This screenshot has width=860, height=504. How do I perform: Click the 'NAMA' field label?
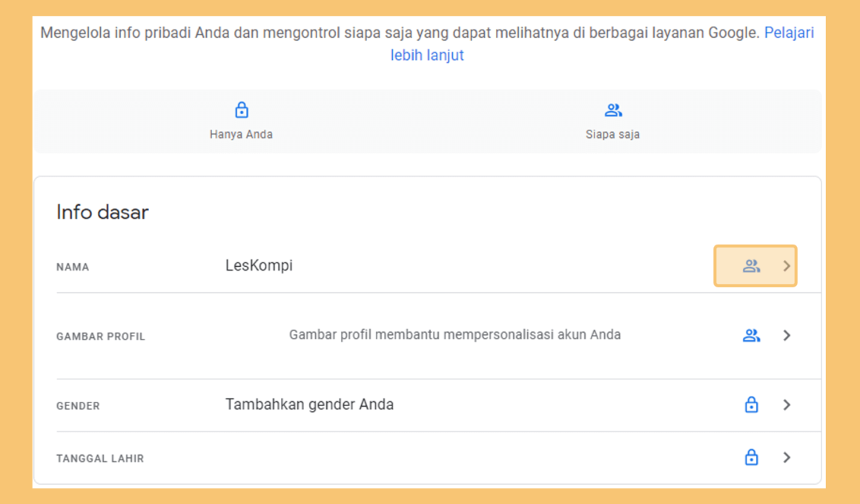point(73,267)
